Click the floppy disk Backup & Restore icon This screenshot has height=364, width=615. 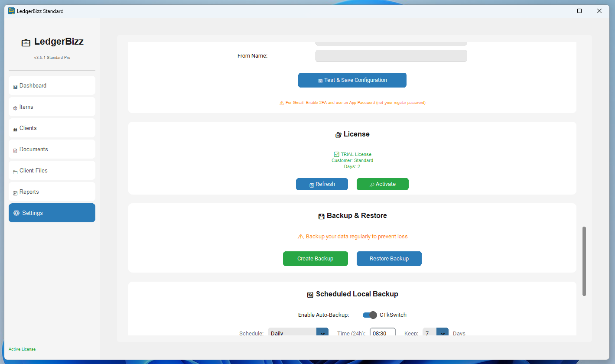point(321,216)
